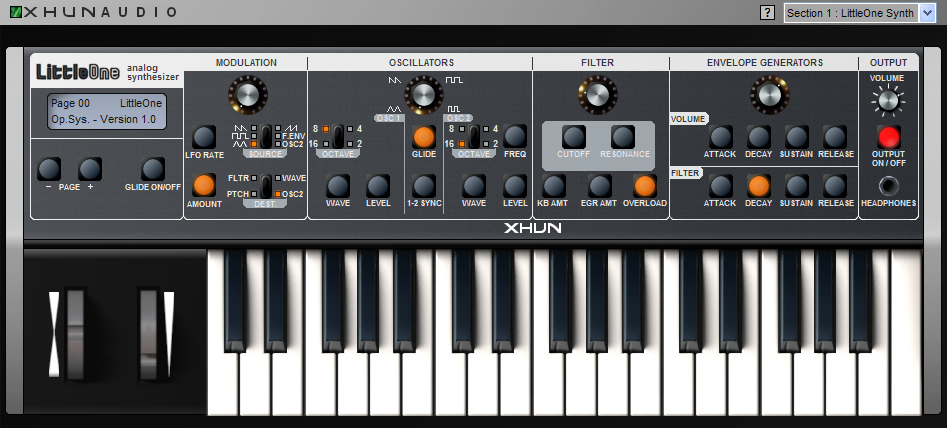Image resolution: width=947 pixels, height=428 pixels.
Task: Select the filter envelope SUSTAIN button
Action: pos(797,187)
